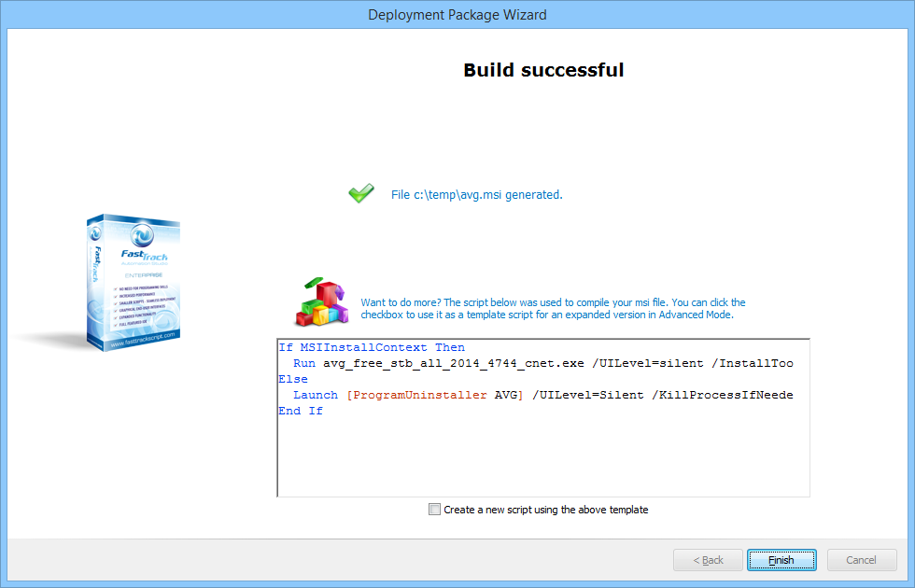This screenshot has height=588, width=915.
Task: Click the 'Want to do more?' description text
Action: pyautogui.click(x=553, y=309)
